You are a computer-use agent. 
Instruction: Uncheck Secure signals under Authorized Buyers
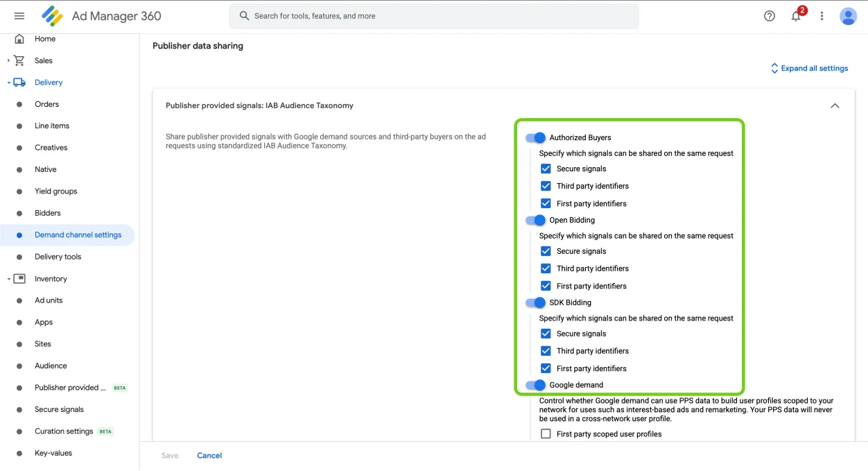(x=546, y=169)
